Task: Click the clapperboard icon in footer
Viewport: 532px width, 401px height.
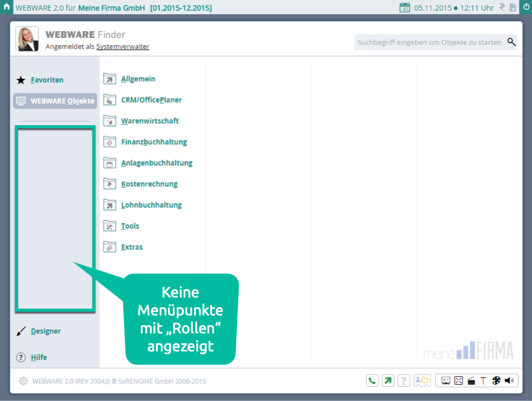Action: click(471, 381)
